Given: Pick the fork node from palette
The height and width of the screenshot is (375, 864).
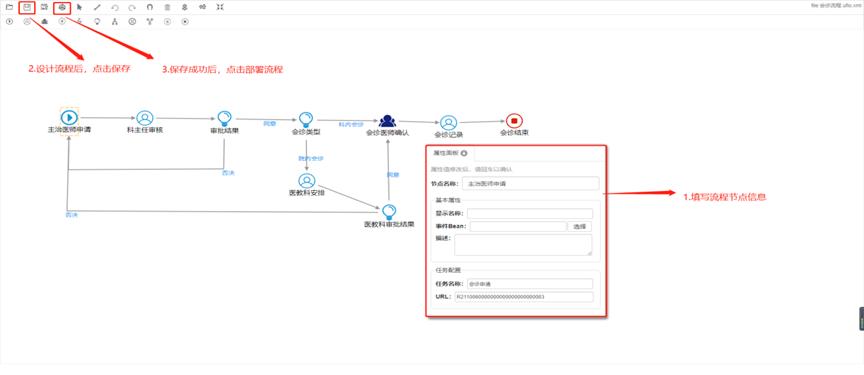Looking at the screenshot, I should click(x=115, y=21).
